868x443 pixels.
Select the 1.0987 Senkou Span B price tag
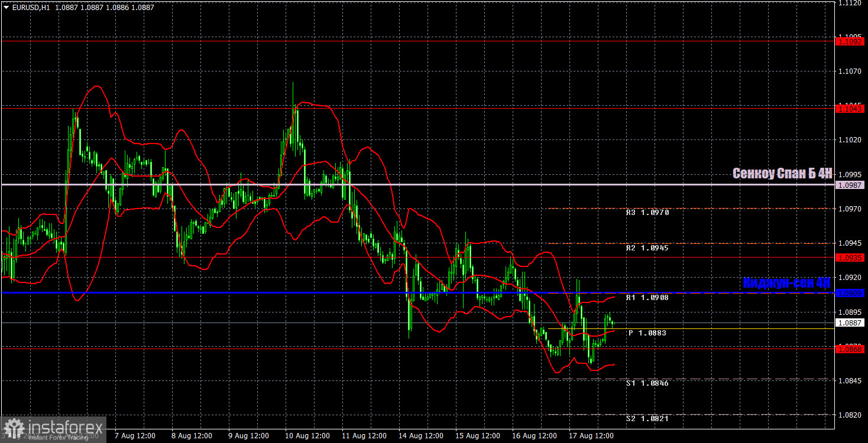[x=850, y=185]
